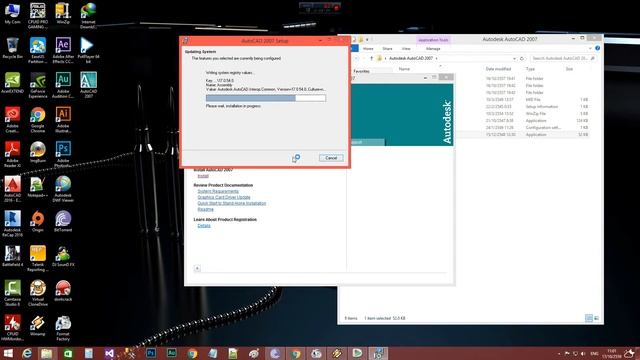Image resolution: width=640 pixels, height=360 pixels.
Task: Open Visual Studio from taskbar
Action: [x=109, y=353]
